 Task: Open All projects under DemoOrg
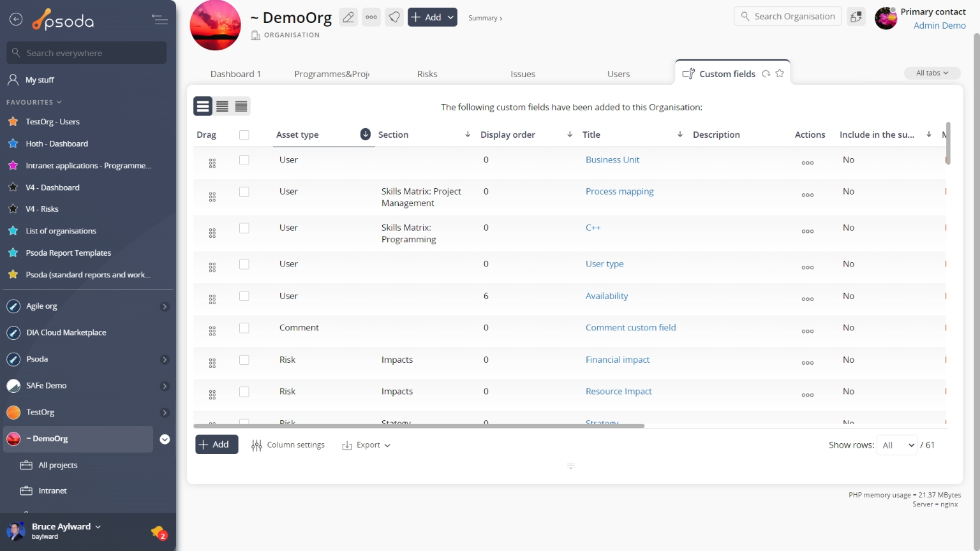click(58, 466)
